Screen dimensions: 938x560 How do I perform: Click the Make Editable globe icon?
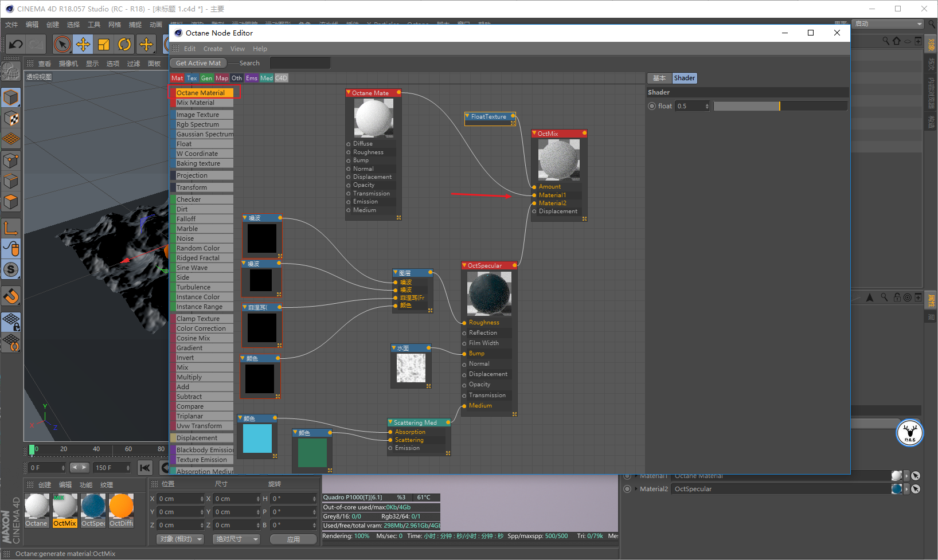[10, 72]
